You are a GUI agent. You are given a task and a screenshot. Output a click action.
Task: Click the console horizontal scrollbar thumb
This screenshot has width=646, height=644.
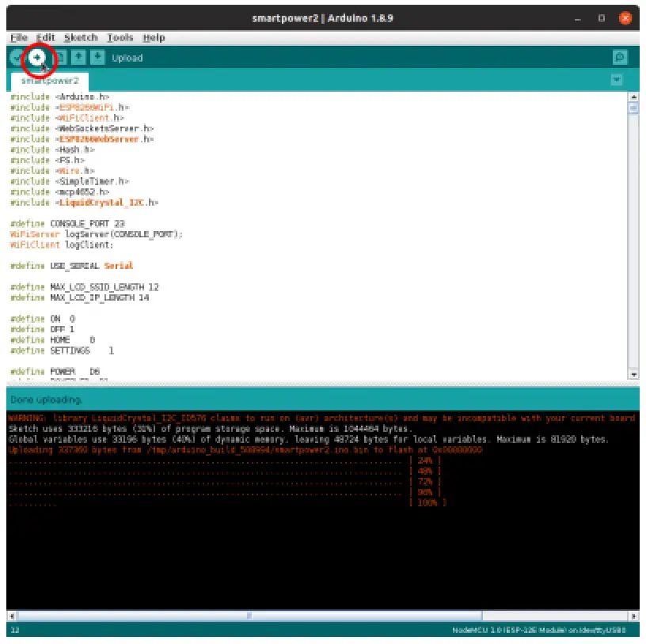pos(249,616)
